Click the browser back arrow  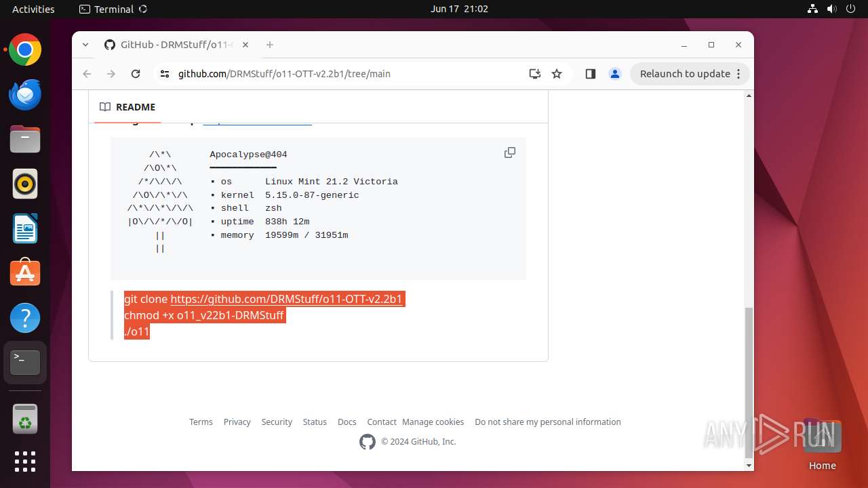coord(87,74)
